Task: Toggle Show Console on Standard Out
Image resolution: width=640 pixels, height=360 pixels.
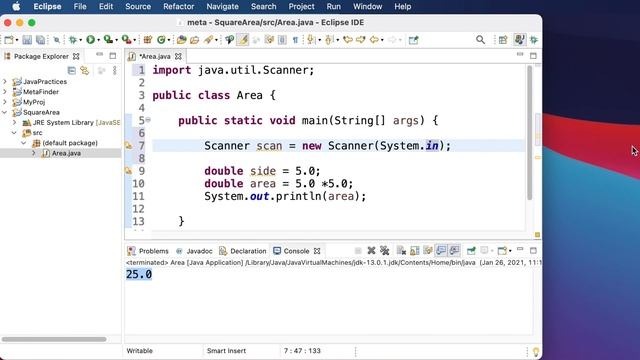Action: pyautogui.click(x=441, y=250)
